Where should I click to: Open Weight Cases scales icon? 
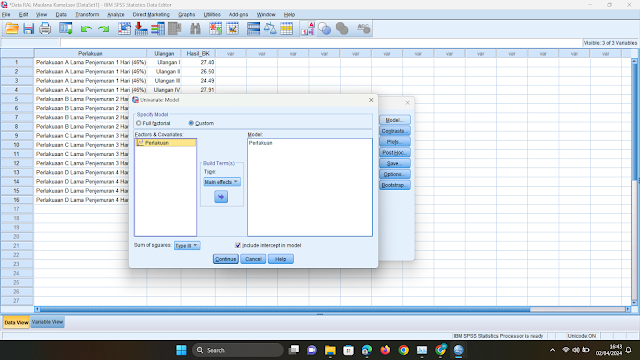[x=270, y=29]
